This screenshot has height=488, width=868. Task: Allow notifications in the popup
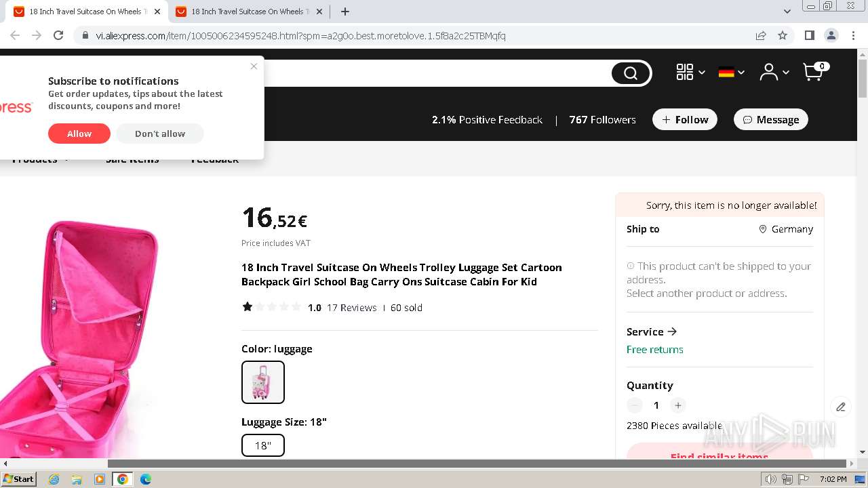click(79, 134)
